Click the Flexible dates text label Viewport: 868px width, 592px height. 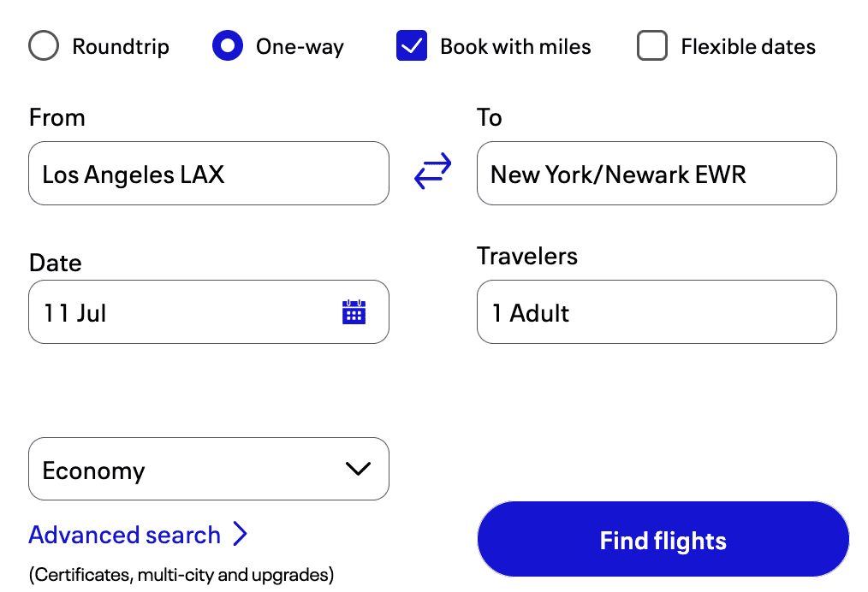coord(748,46)
